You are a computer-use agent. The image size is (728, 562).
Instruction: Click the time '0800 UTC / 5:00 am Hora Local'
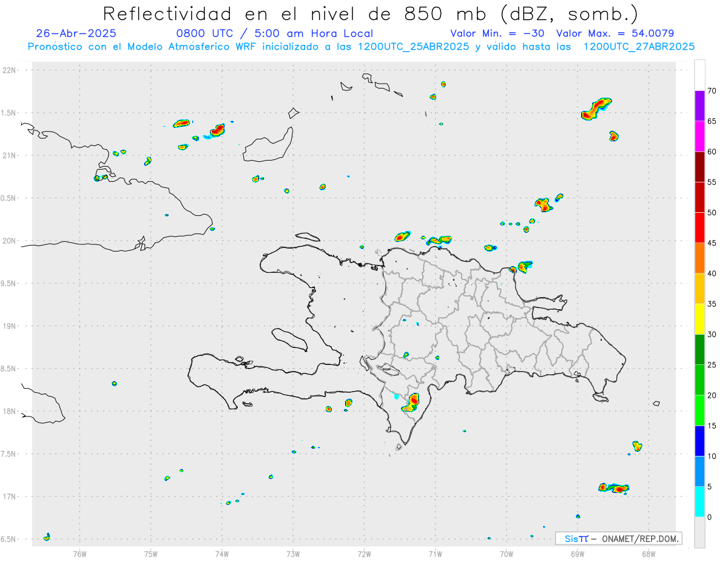coord(274,33)
